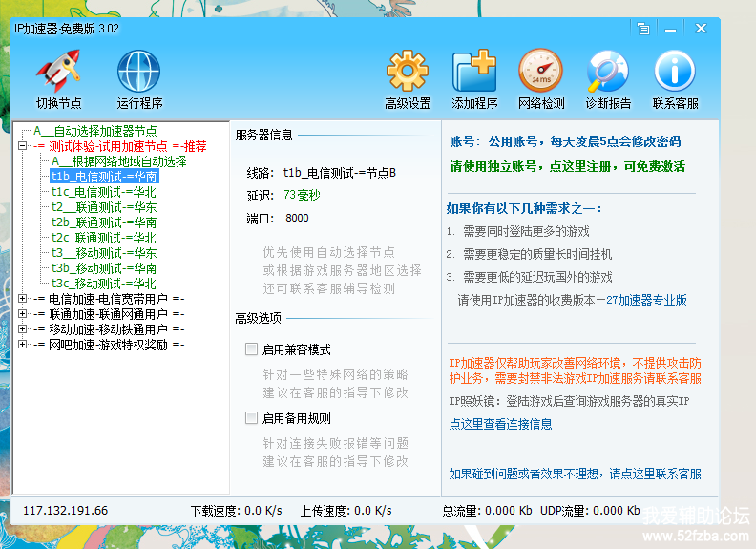Click the 请点这里联系客服 link at the bottom
This screenshot has height=549, width=756.
point(655,474)
